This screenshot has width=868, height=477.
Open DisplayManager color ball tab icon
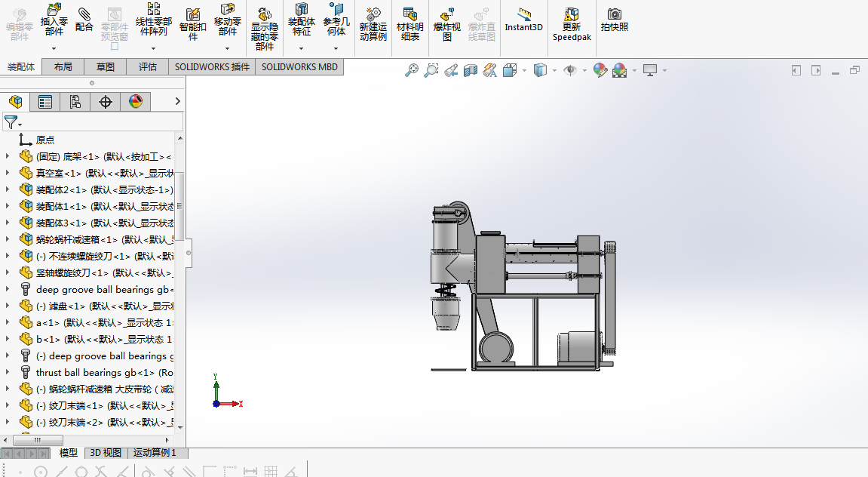(x=136, y=102)
